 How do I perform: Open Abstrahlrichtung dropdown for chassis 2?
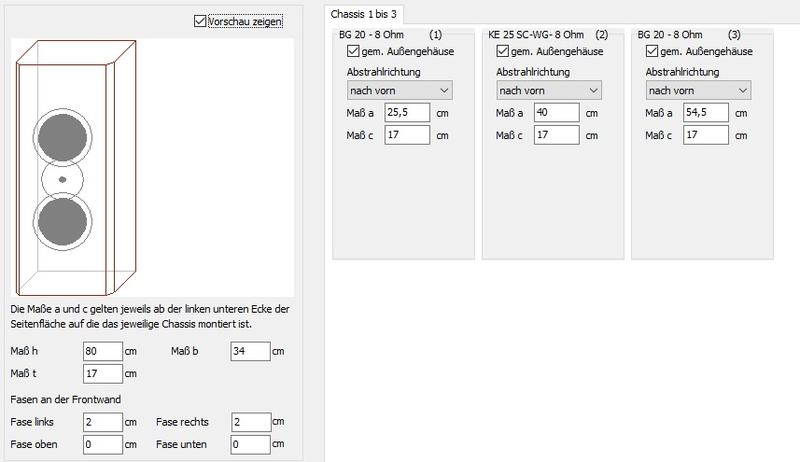(549, 91)
